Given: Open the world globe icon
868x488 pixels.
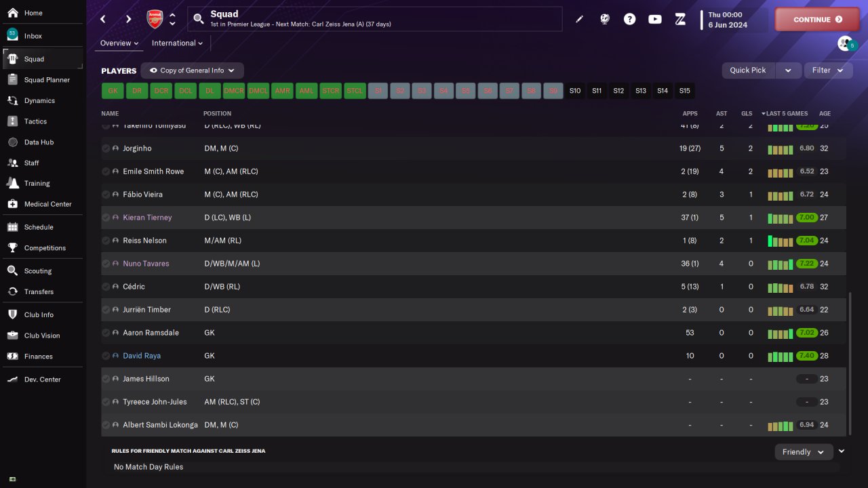Looking at the screenshot, I should pos(605,19).
